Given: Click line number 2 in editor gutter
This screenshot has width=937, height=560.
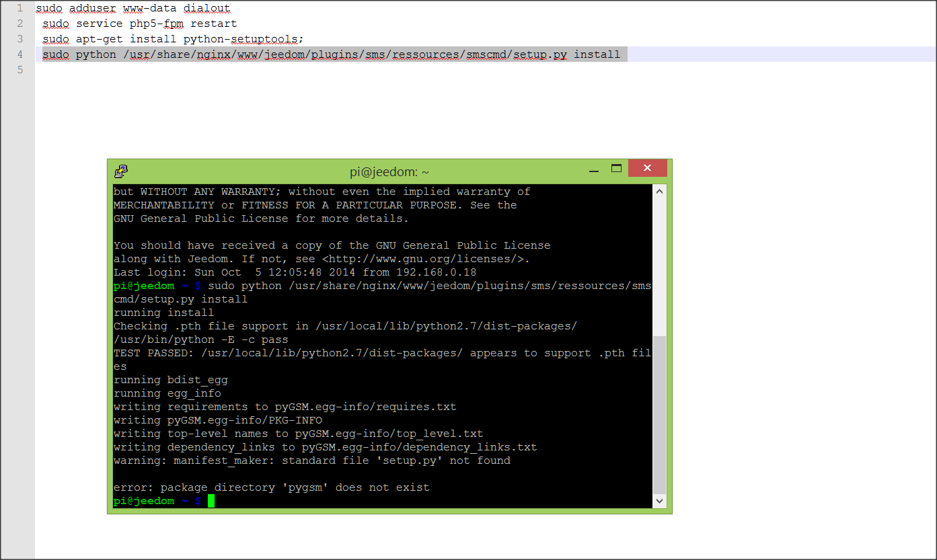Looking at the screenshot, I should coord(20,24).
